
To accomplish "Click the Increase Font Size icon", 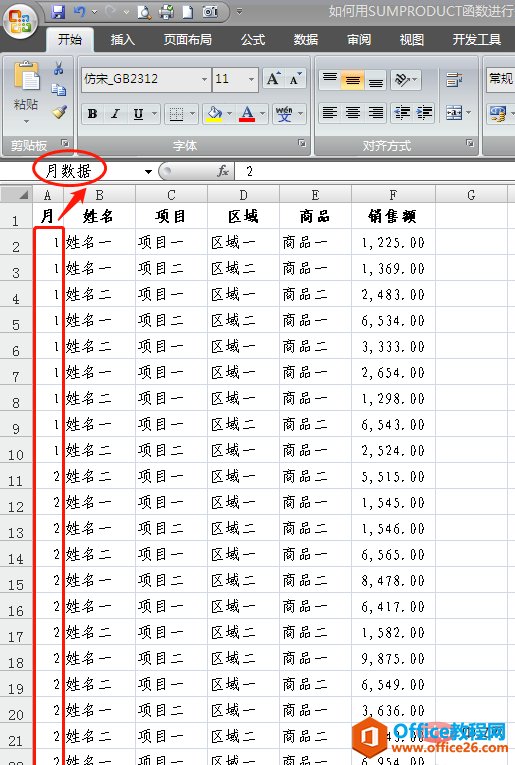I will click(273, 79).
